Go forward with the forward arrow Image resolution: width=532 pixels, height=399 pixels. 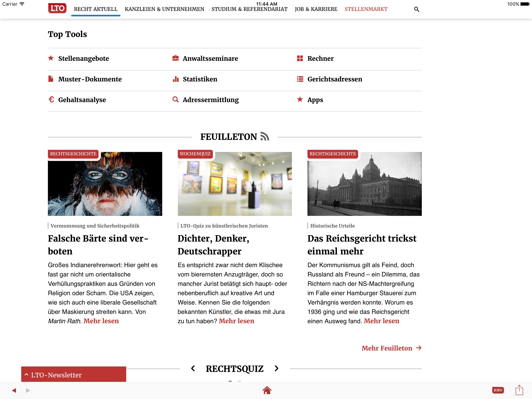28,390
